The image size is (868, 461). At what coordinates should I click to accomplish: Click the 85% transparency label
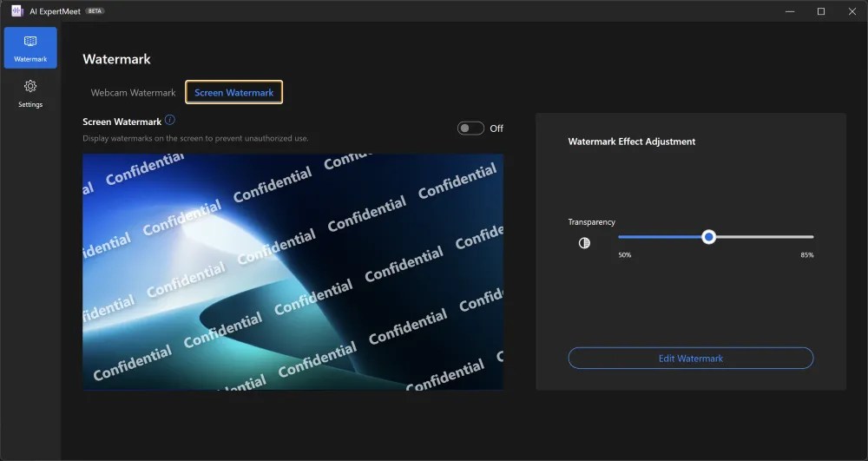806,255
